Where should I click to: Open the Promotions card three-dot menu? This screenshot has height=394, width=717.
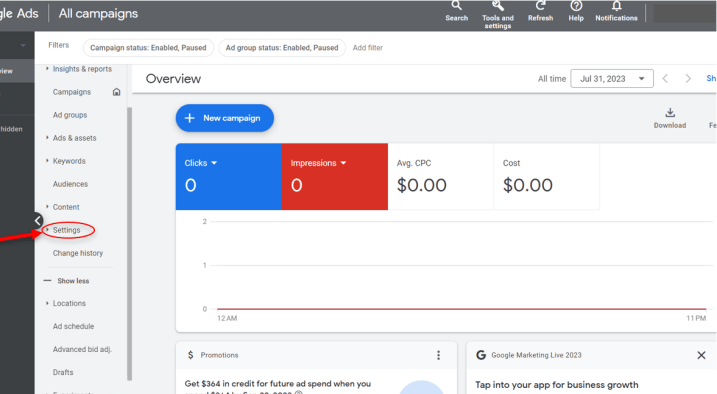(438, 355)
